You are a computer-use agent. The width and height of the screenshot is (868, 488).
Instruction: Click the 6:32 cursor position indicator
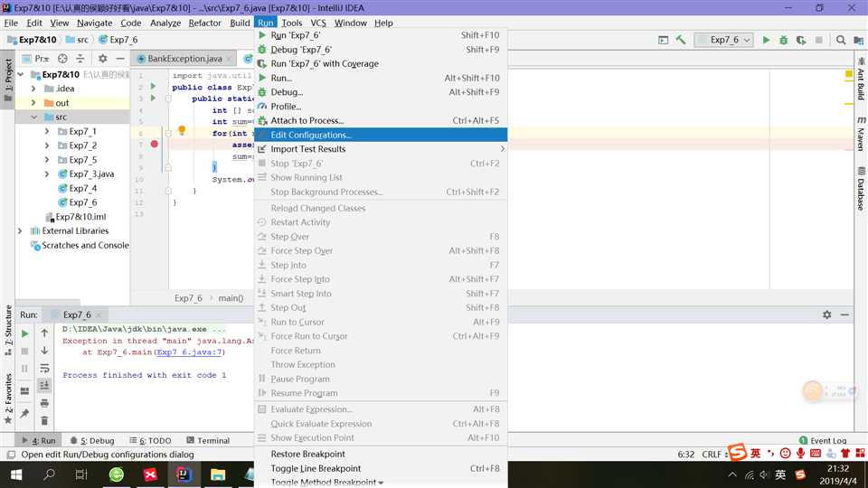click(x=686, y=455)
